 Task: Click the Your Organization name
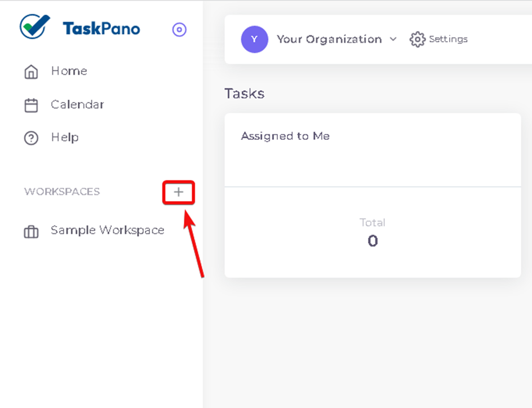(329, 39)
